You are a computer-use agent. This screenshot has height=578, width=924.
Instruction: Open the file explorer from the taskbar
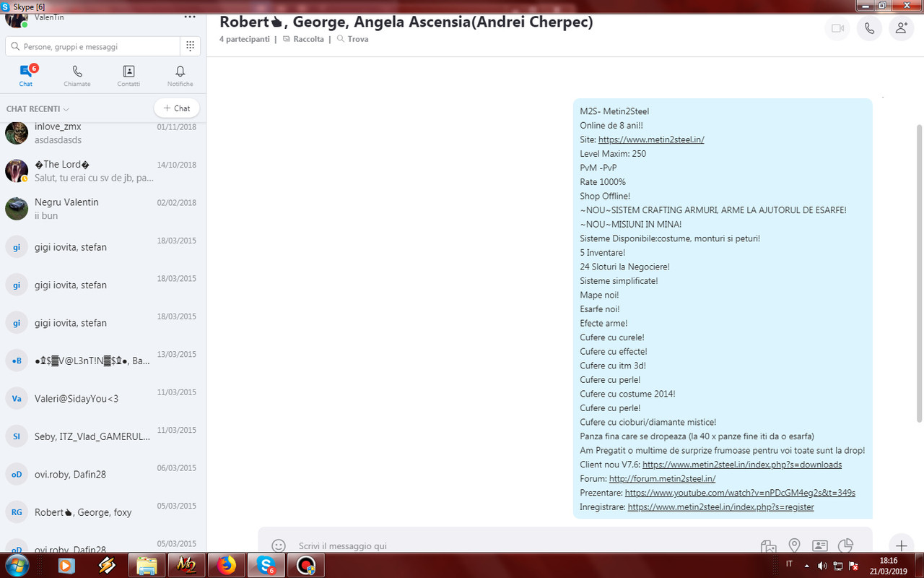point(147,565)
